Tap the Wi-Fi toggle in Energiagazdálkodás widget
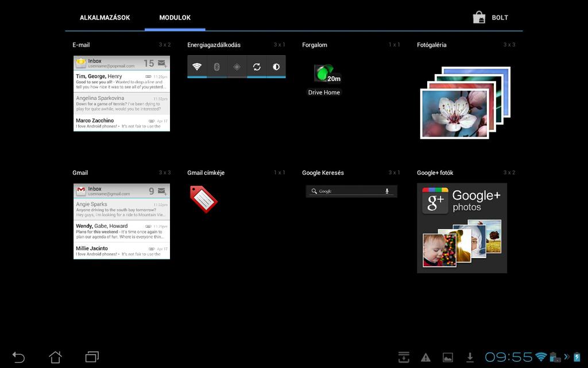The height and width of the screenshot is (368, 588). [x=197, y=67]
